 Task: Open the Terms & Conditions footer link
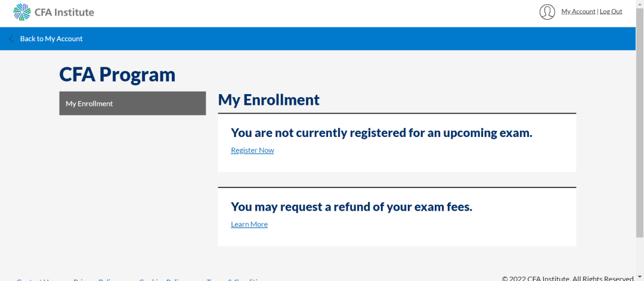coord(235,279)
